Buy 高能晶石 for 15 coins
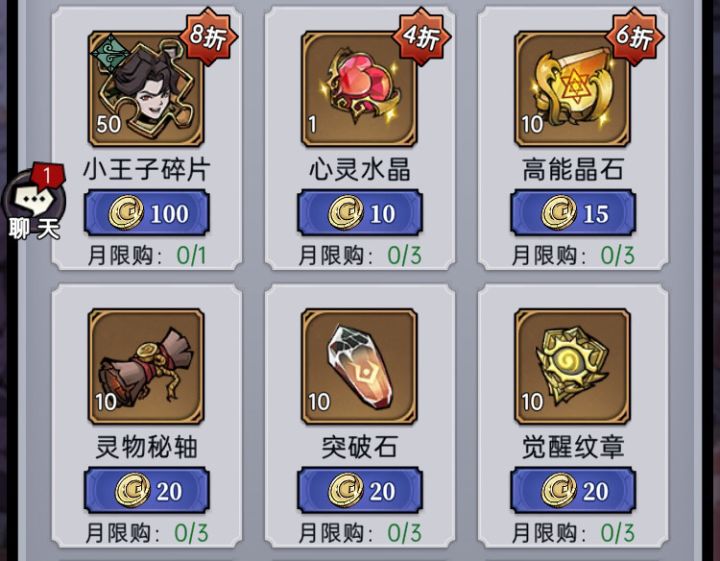 pos(573,213)
